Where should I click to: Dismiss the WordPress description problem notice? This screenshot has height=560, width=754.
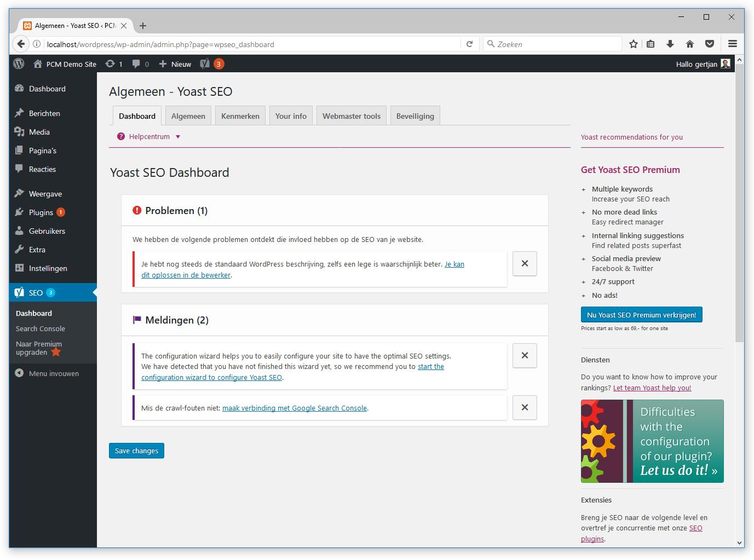click(x=525, y=264)
